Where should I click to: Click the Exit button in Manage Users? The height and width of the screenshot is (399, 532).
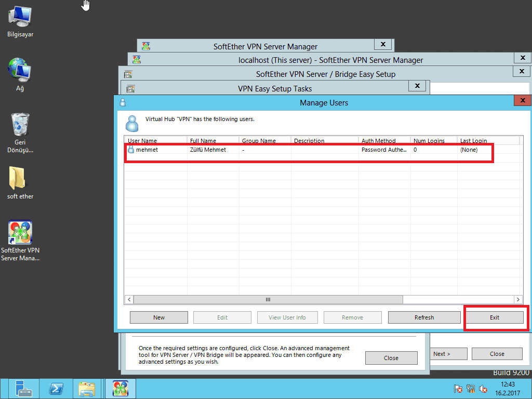pyautogui.click(x=494, y=317)
